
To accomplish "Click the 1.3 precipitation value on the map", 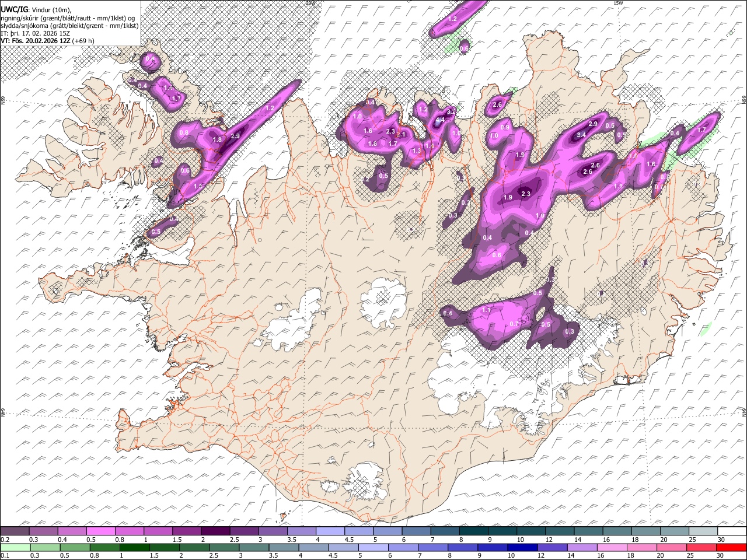I will (x=417, y=150).
